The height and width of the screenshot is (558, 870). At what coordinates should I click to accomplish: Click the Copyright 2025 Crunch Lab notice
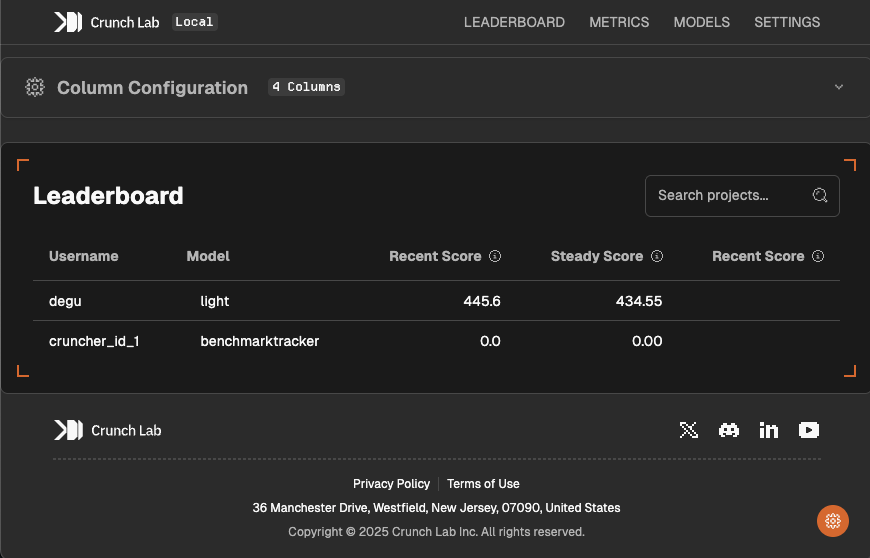[436, 531]
